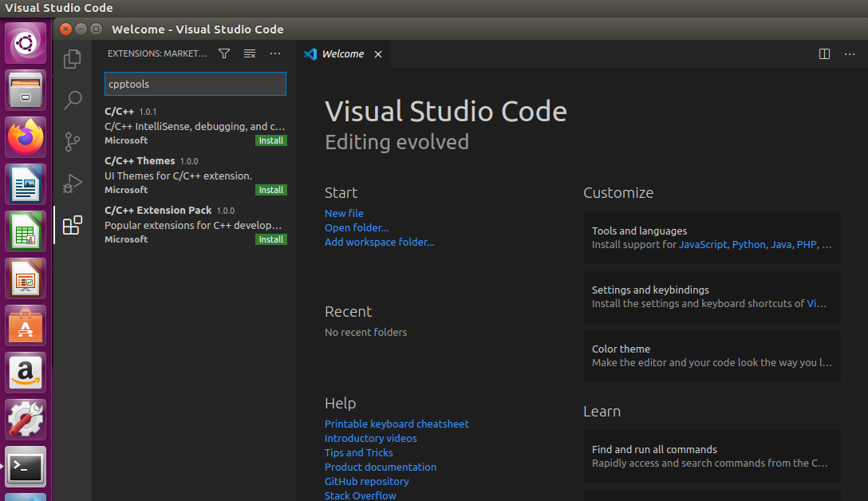Open the Explorer view in activity bar
Image resolution: width=868 pixels, height=501 pixels.
[73, 58]
